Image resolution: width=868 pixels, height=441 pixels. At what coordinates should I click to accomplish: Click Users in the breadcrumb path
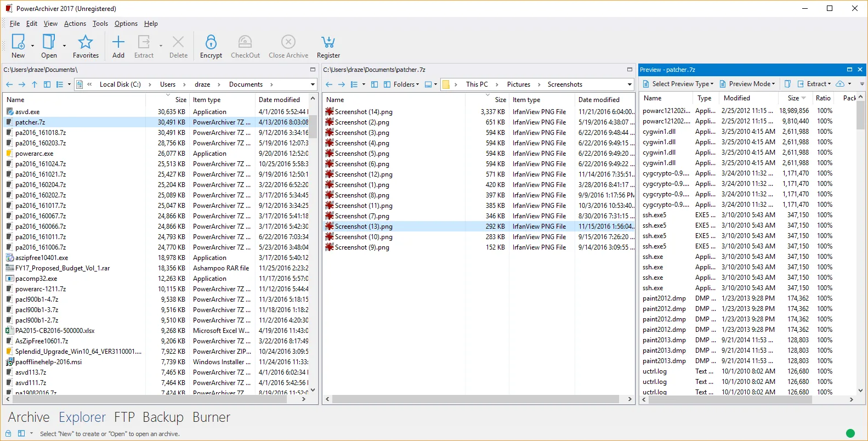click(168, 84)
